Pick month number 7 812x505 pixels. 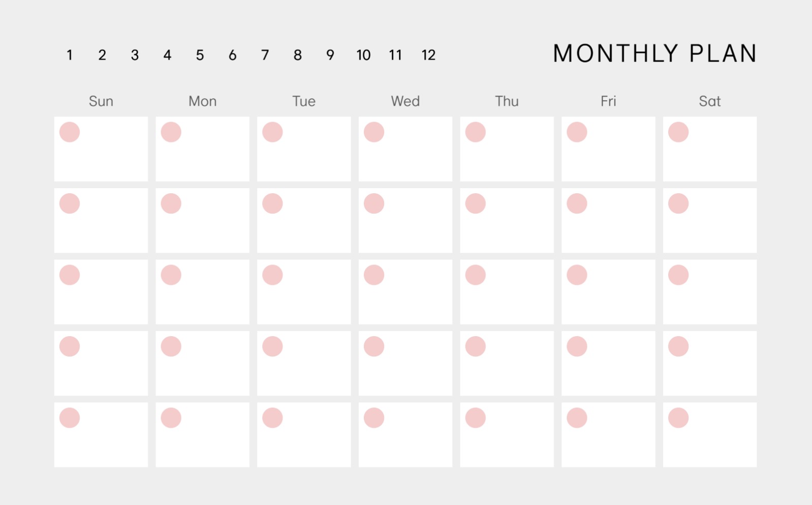pyautogui.click(x=265, y=55)
